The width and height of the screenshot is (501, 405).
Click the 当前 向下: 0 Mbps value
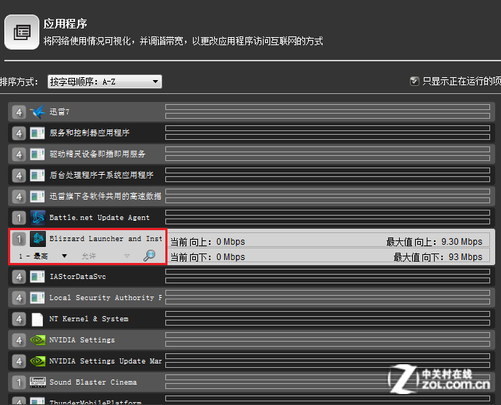[x=208, y=257]
